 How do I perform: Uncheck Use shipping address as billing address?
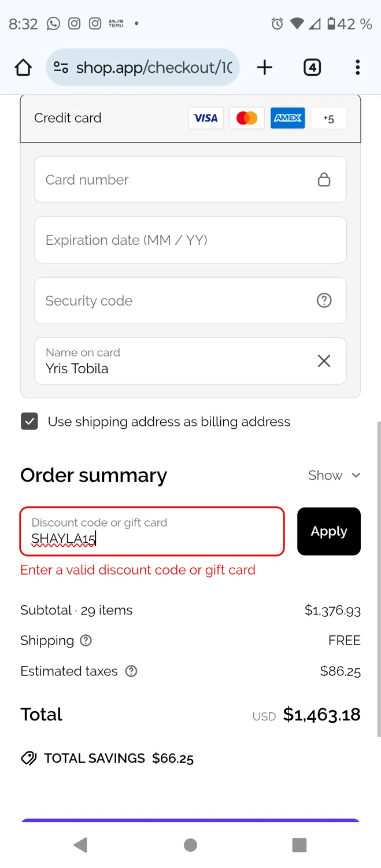tap(29, 421)
